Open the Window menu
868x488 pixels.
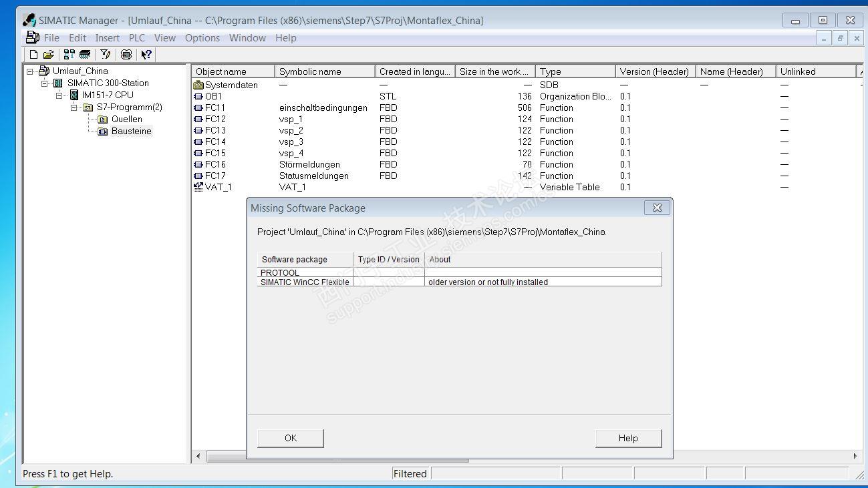[247, 38]
